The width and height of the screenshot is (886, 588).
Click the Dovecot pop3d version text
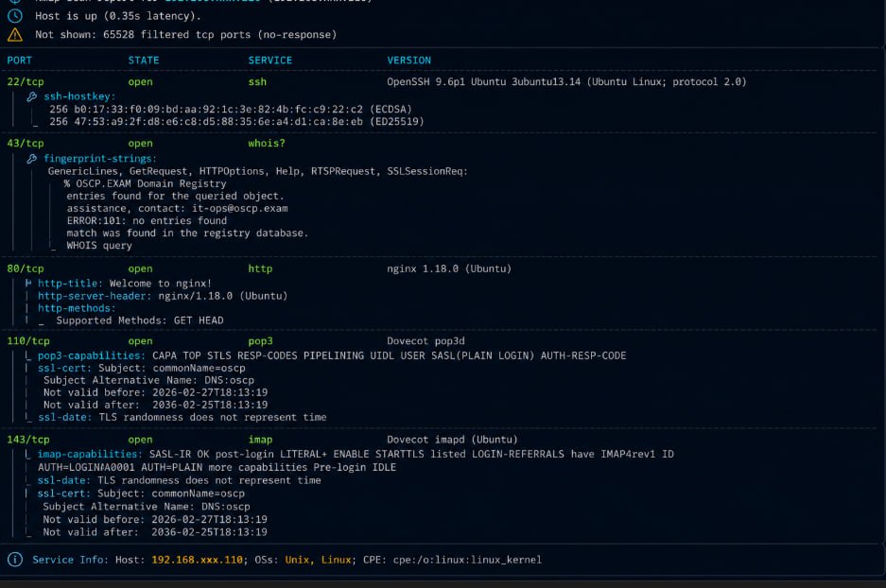tap(426, 341)
